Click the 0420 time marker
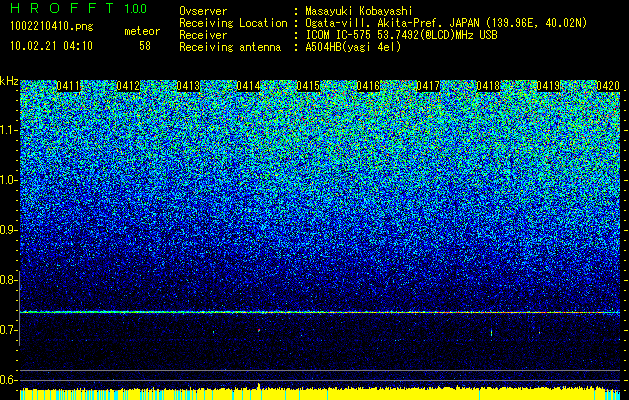The image size is (629, 400). (x=608, y=86)
